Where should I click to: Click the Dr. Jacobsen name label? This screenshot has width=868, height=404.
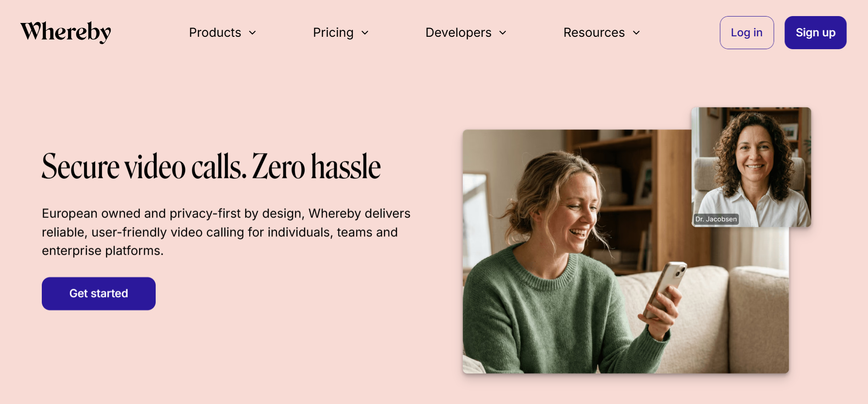click(x=716, y=219)
